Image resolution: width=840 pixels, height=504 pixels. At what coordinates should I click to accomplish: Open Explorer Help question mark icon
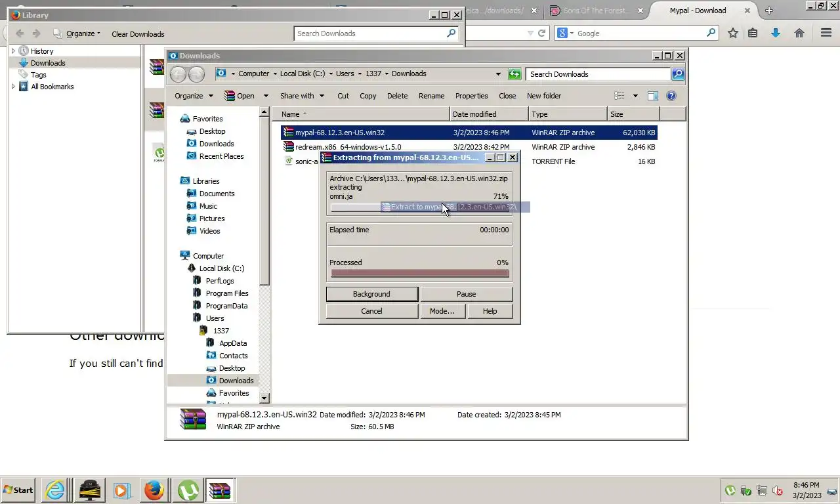pyautogui.click(x=671, y=96)
